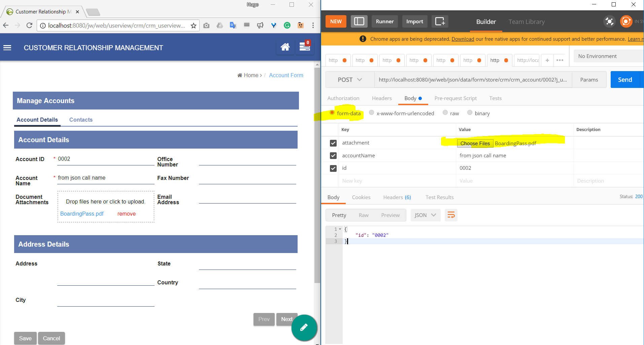Toggle line wrap in the response viewer
Image resolution: width=644 pixels, height=345 pixels.
(x=451, y=215)
